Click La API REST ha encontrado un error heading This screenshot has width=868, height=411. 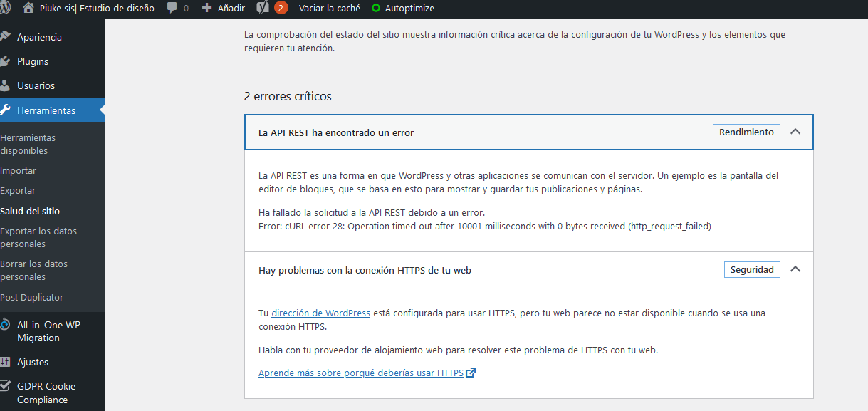336,132
